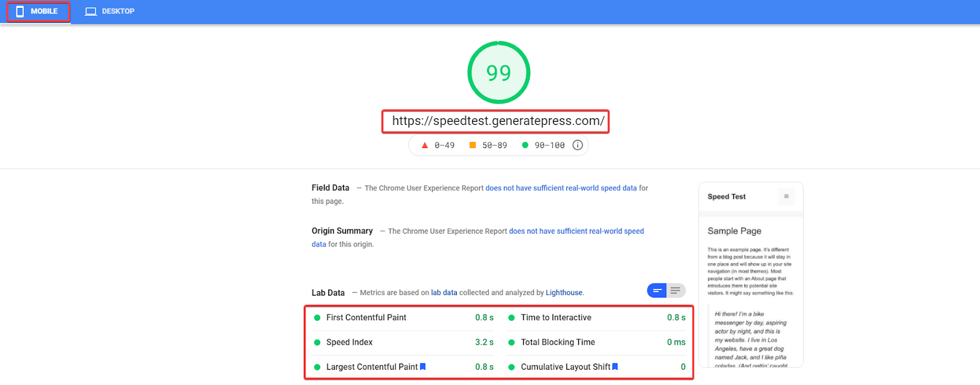This screenshot has height=385, width=980.
Task: Click the Speed Index metric label
Action: [349, 342]
